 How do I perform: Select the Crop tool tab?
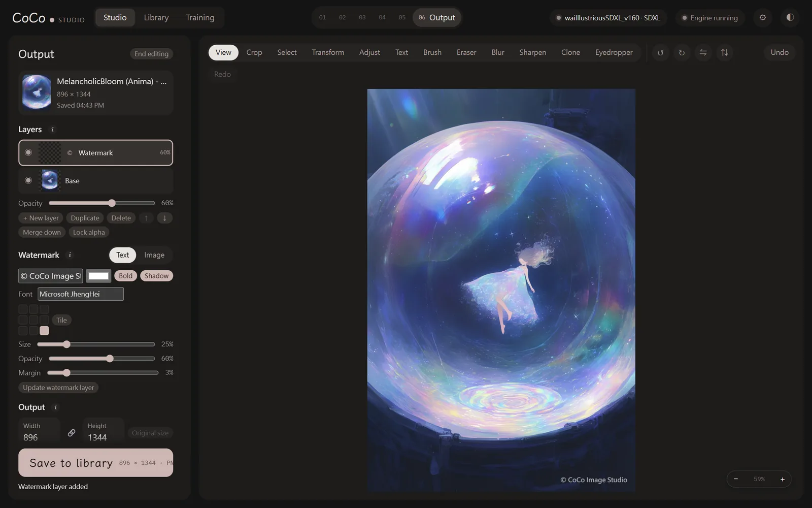[x=254, y=52]
